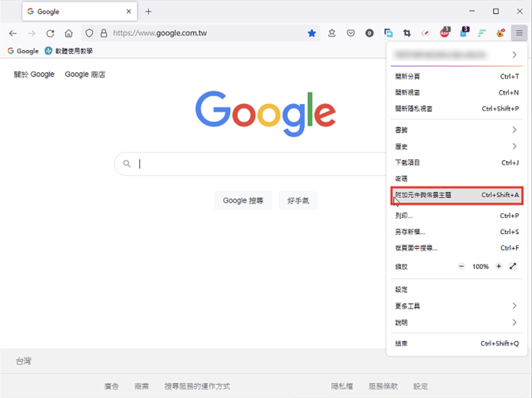532x398 pixels.
Task: Select 結束 to quit Firefox
Action: point(457,343)
